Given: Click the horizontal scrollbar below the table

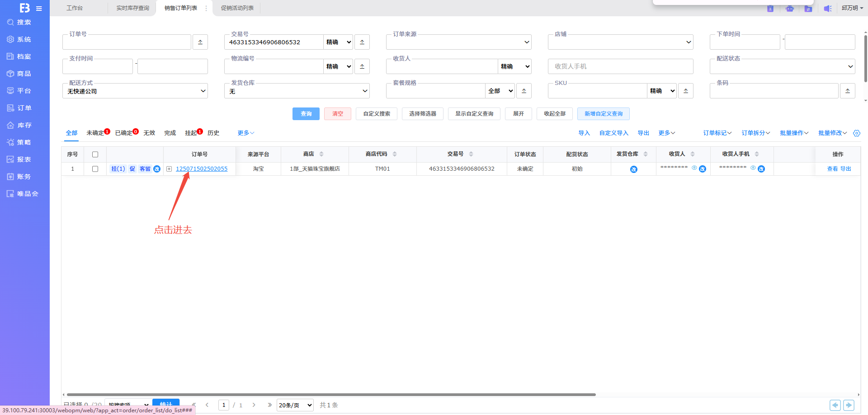Looking at the screenshot, I should 331,395.
